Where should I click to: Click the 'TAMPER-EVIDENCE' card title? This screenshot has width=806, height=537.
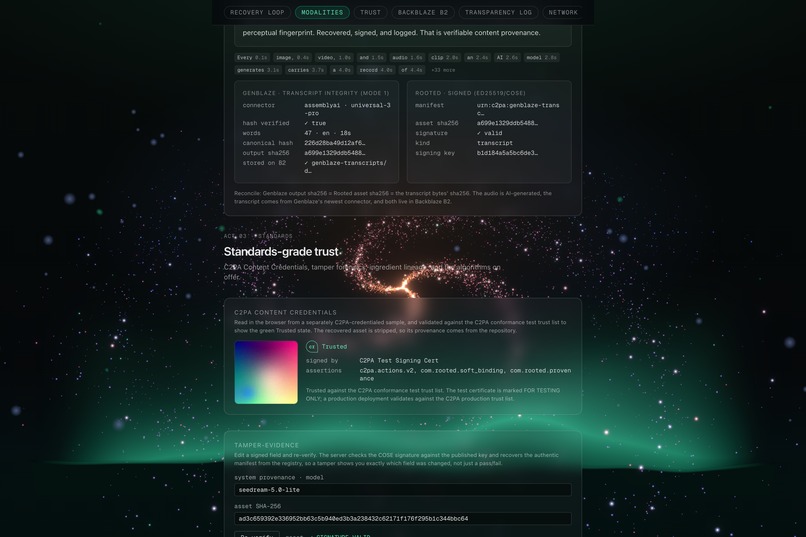(266, 445)
